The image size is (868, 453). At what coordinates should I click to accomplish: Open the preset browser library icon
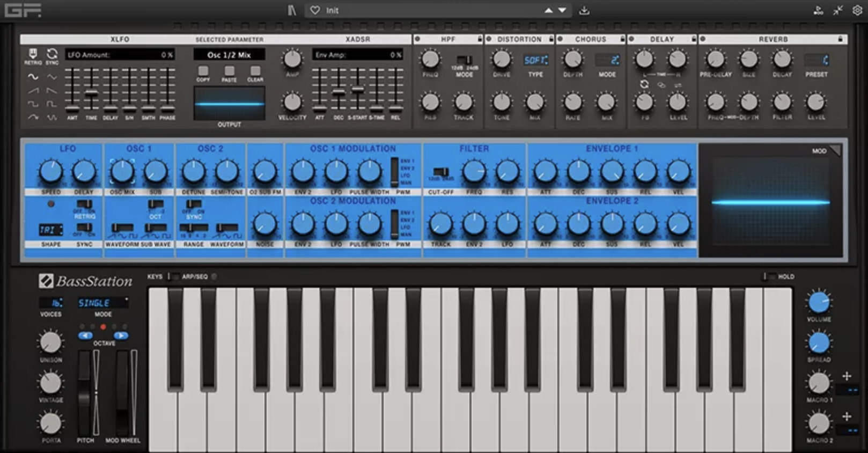click(291, 10)
